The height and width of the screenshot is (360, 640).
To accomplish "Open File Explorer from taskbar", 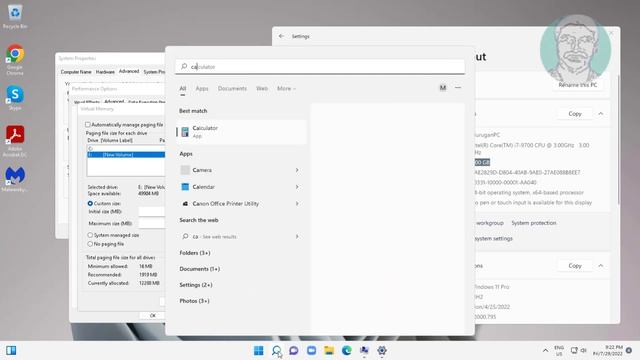I will click(329, 350).
